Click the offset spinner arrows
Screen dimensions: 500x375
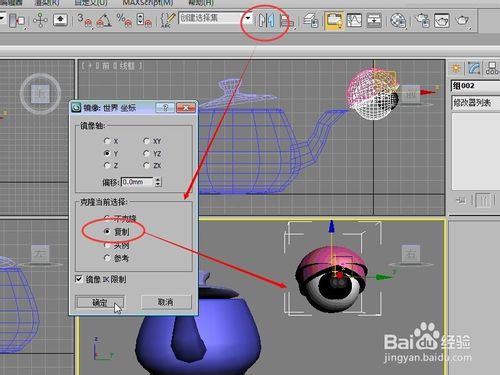point(158,182)
